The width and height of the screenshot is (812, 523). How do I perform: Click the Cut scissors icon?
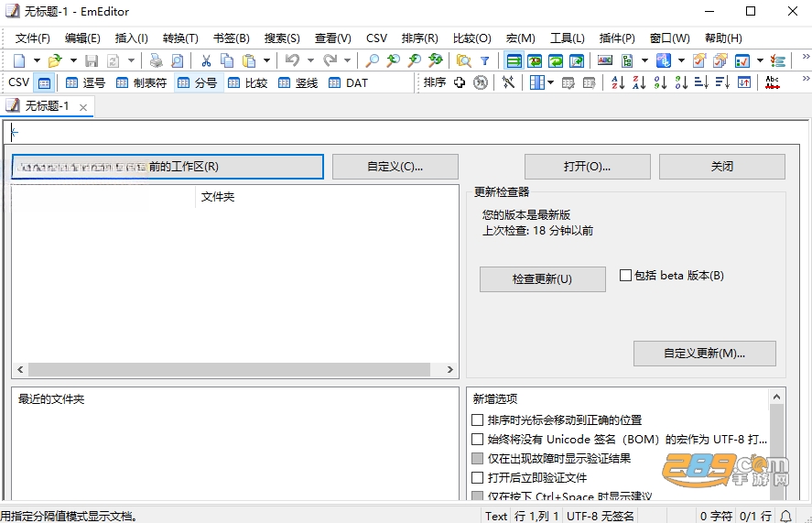[x=206, y=60]
